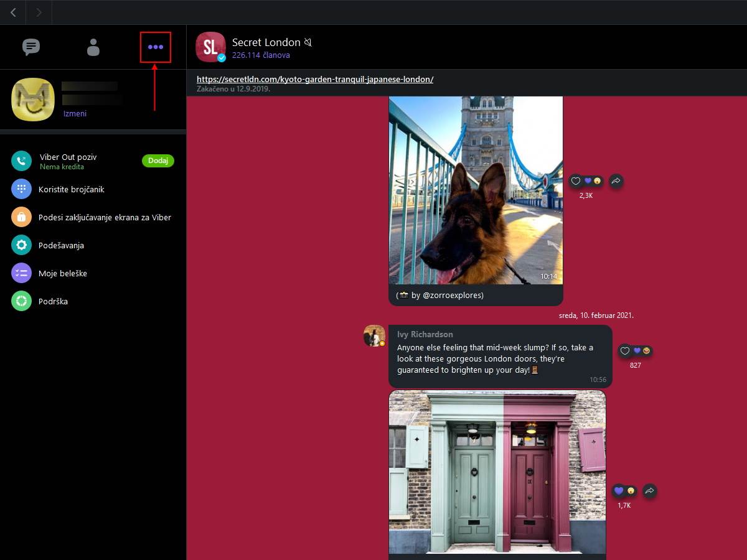Click the forward navigation chevron
The image size is (747, 560).
[38, 12]
